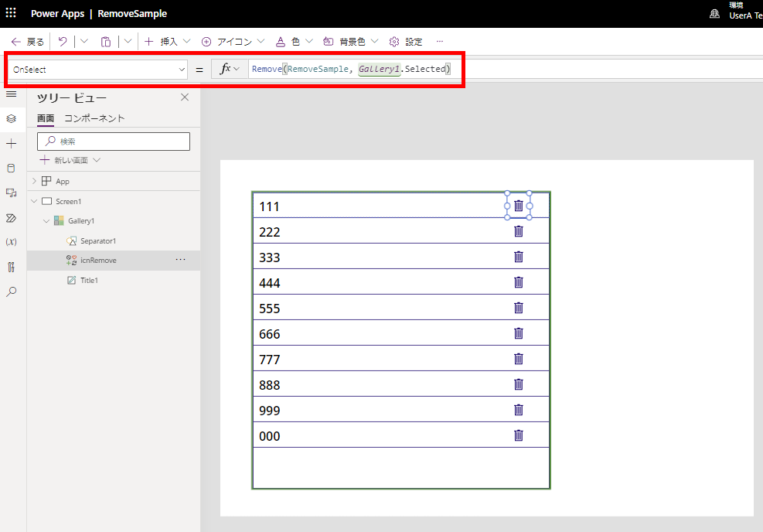Click the paste clipboard icon

click(106, 42)
